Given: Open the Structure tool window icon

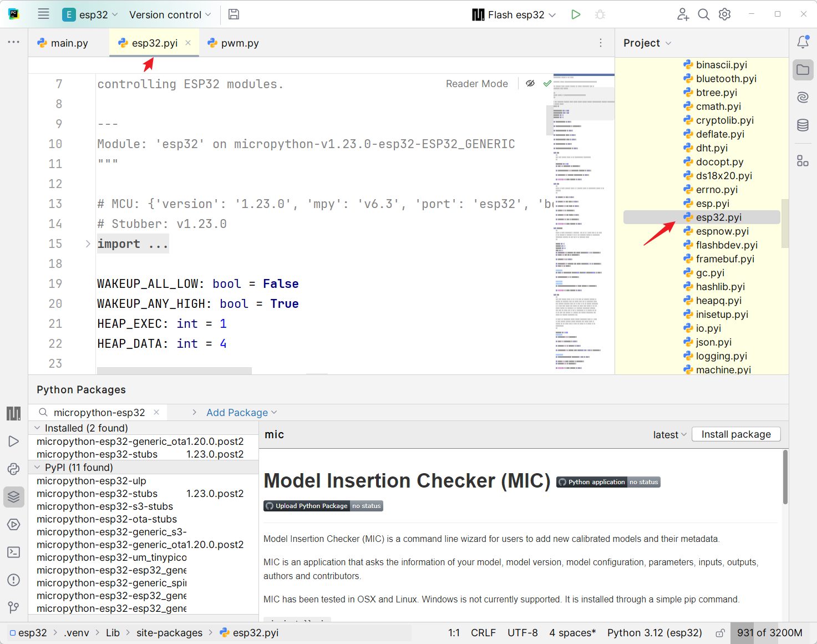Looking at the screenshot, I should pos(803,161).
